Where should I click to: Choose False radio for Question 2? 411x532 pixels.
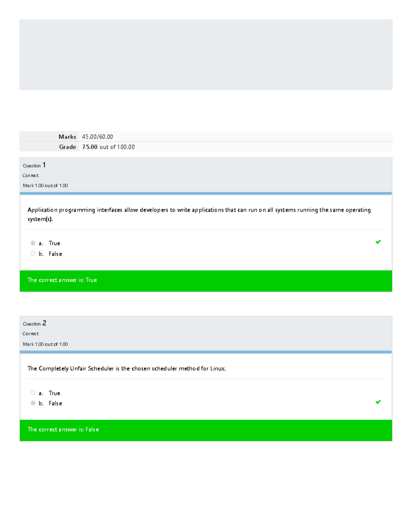(33, 403)
